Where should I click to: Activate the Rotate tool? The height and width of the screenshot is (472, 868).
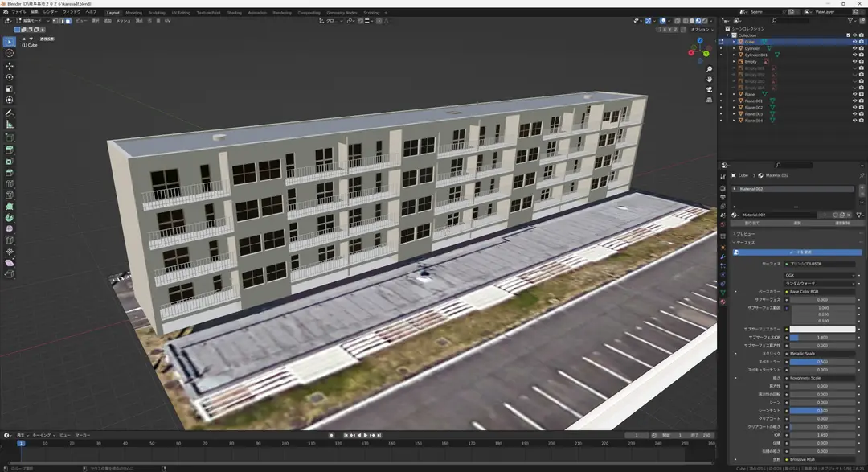point(10,77)
